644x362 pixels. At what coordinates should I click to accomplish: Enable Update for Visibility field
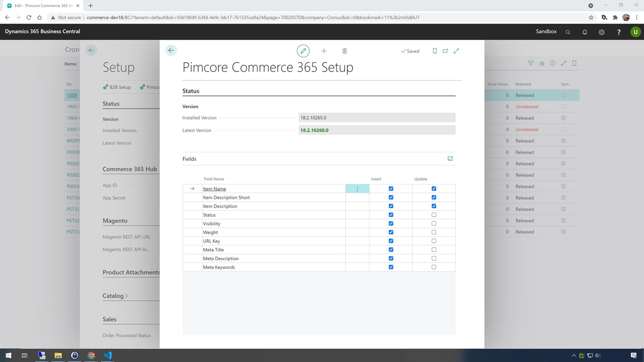[434, 224]
